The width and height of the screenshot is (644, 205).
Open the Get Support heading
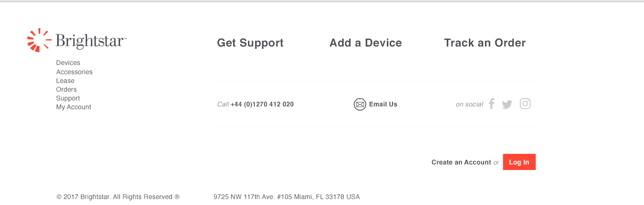[250, 43]
